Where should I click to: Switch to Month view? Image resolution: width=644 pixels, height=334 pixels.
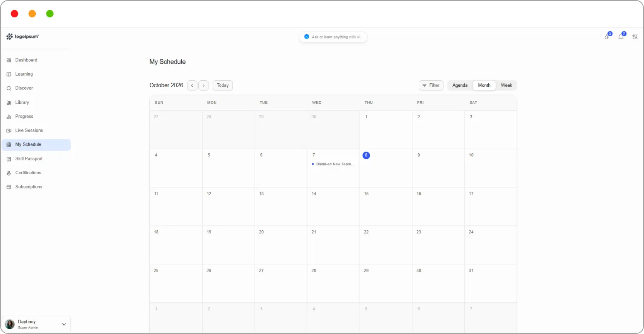click(x=484, y=85)
